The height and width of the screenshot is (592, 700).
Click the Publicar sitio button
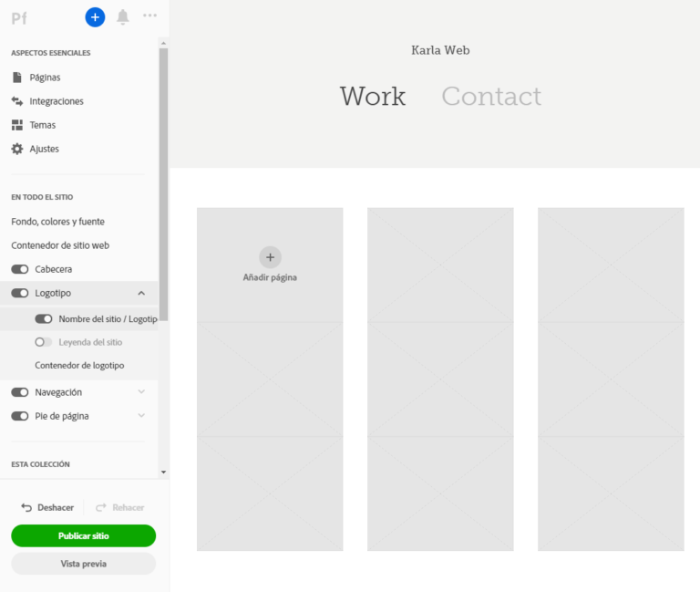point(84,535)
